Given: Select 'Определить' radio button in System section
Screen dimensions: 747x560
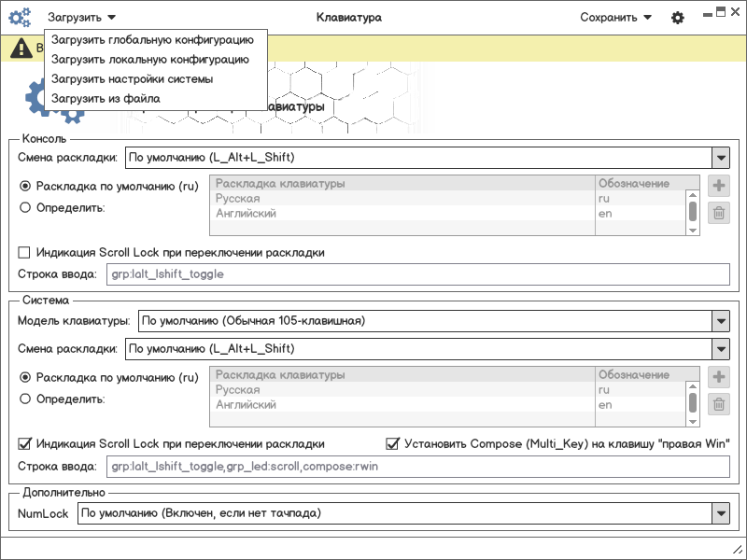Looking at the screenshot, I should tap(25, 399).
